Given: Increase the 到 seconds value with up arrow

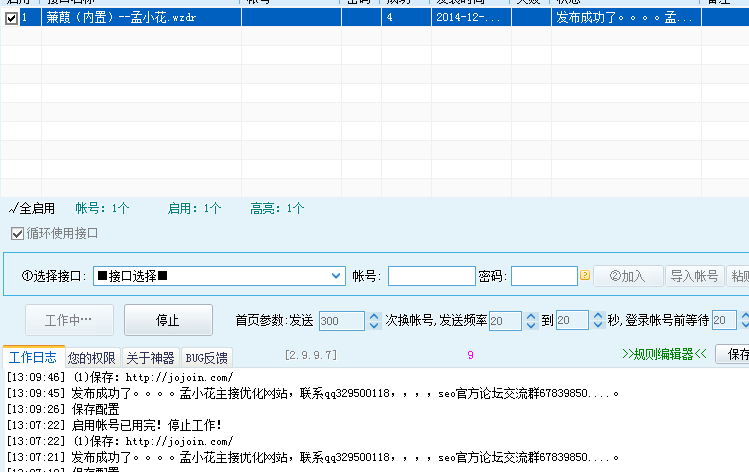Looking at the screenshot, I should click(598, 316).
